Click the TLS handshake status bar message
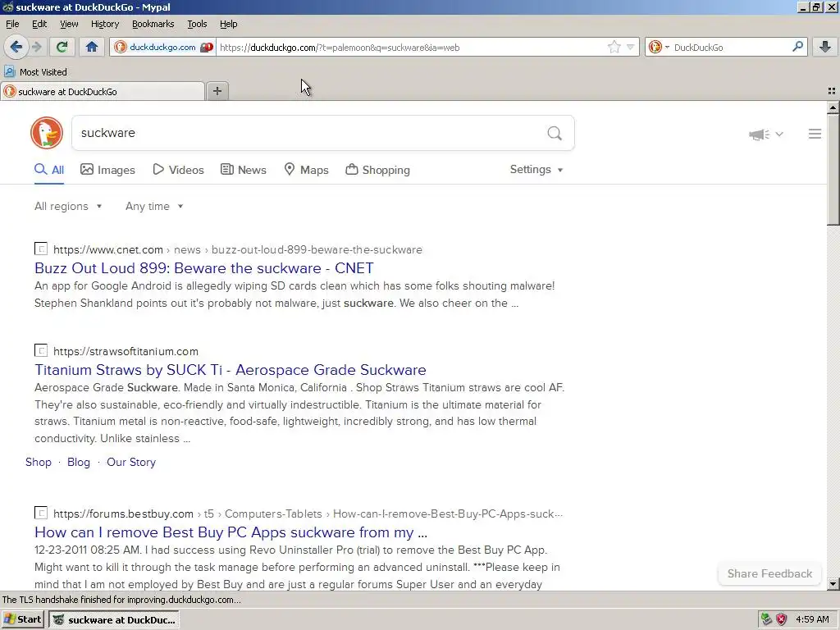Screen dimensions: 840x630 pos(121,600)
